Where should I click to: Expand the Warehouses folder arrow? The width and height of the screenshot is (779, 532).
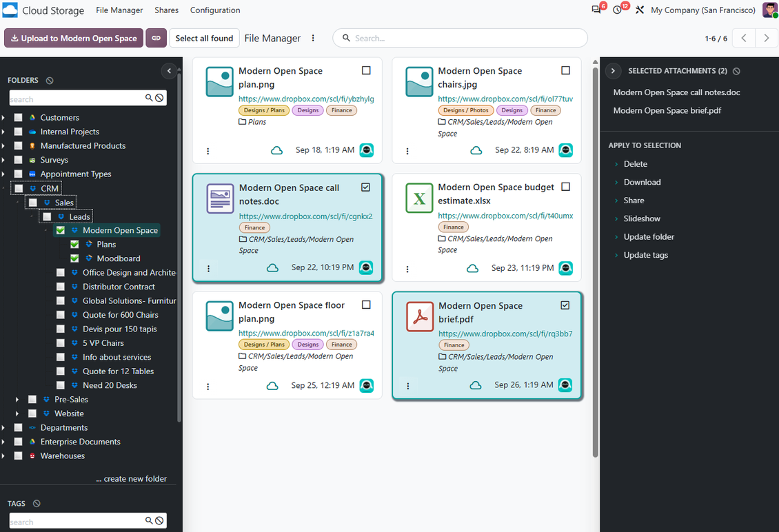(x=3, y=456)
